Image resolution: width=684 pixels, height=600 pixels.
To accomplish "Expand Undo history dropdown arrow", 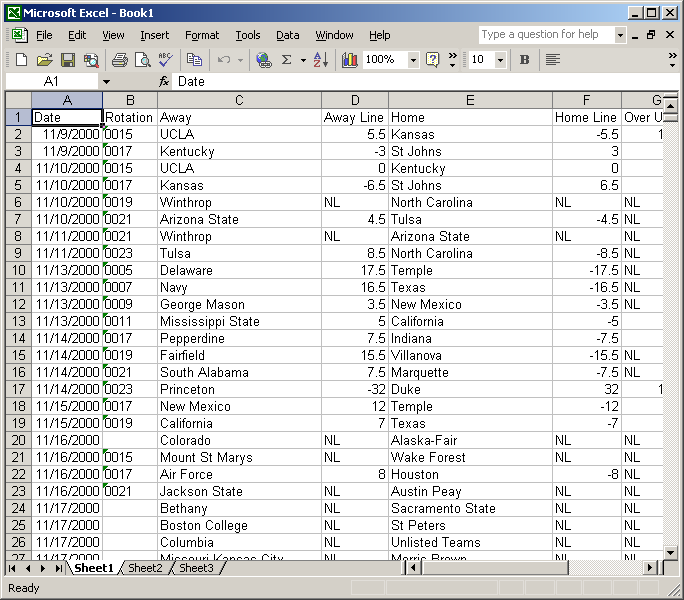I will point(240,60).
